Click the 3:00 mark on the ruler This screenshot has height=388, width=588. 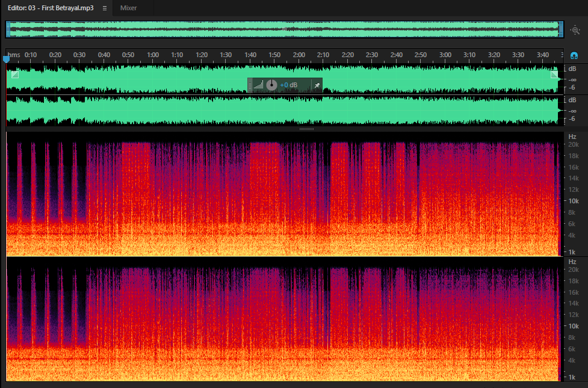tap(445, 55)
